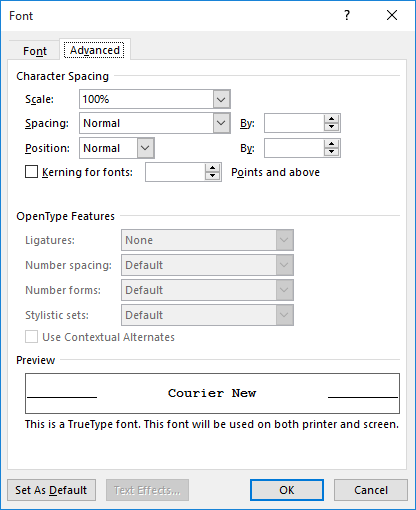Image resolution: width=416 pixels, height=510 pixels.
Task: Click Set As Default button
Action: [x=51, y=490]
